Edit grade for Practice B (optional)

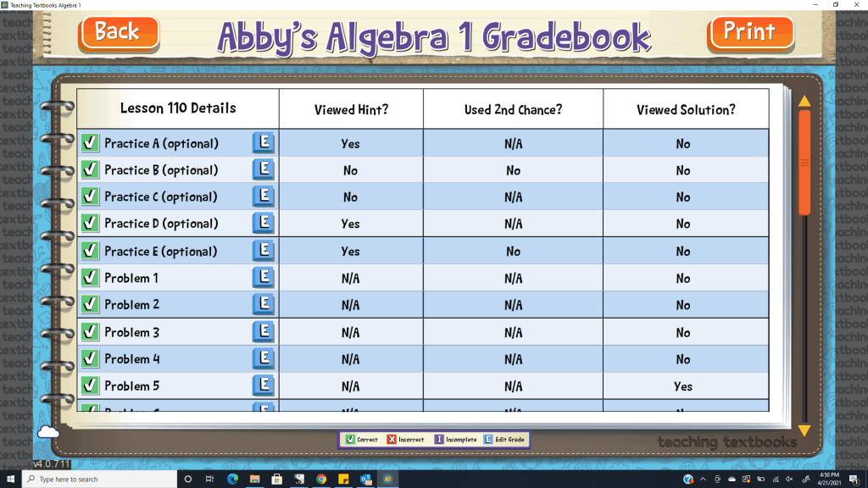pyautogui.click(x=264, y=169)
